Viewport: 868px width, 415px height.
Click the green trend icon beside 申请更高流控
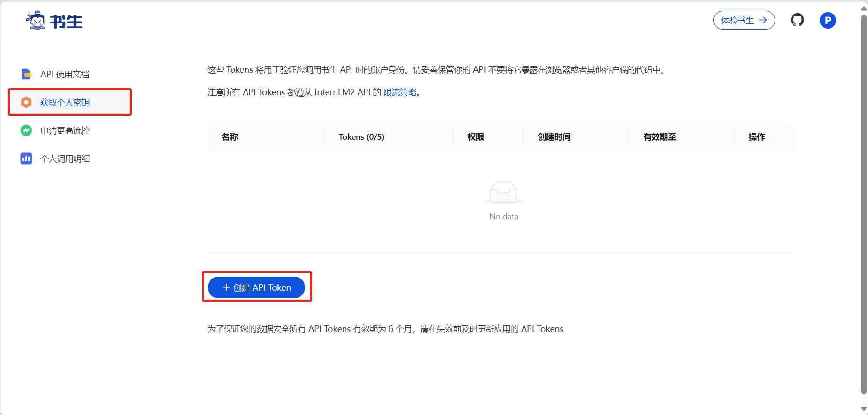pos(26,130)
